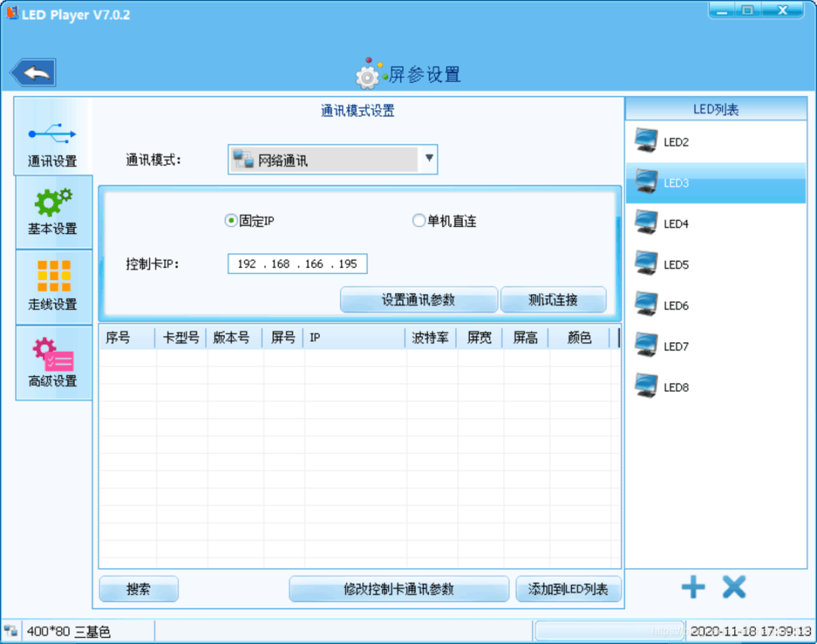Select 高级设置 advanced settings icon
This screenshot has height=644, width=817.
(x=54, y=363)
